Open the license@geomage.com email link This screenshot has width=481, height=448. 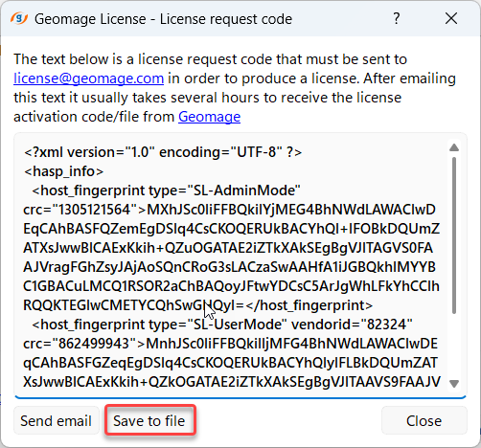(88, 78)
